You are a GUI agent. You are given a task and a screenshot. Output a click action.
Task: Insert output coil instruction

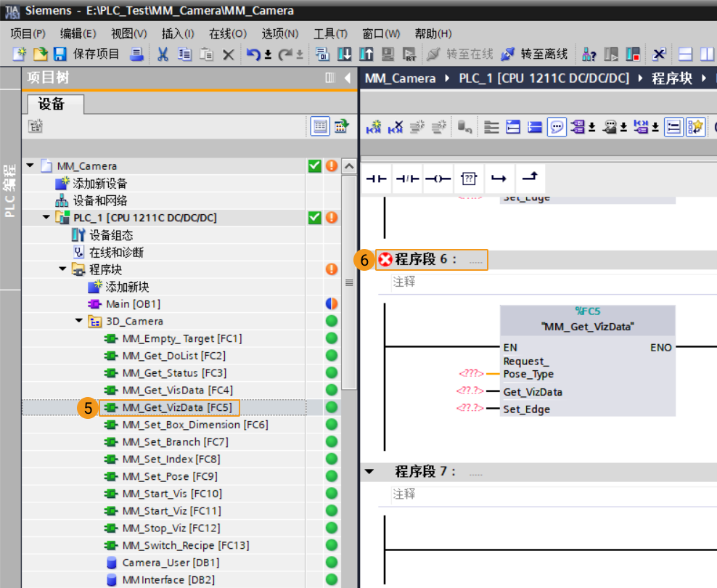pos(438,179)
